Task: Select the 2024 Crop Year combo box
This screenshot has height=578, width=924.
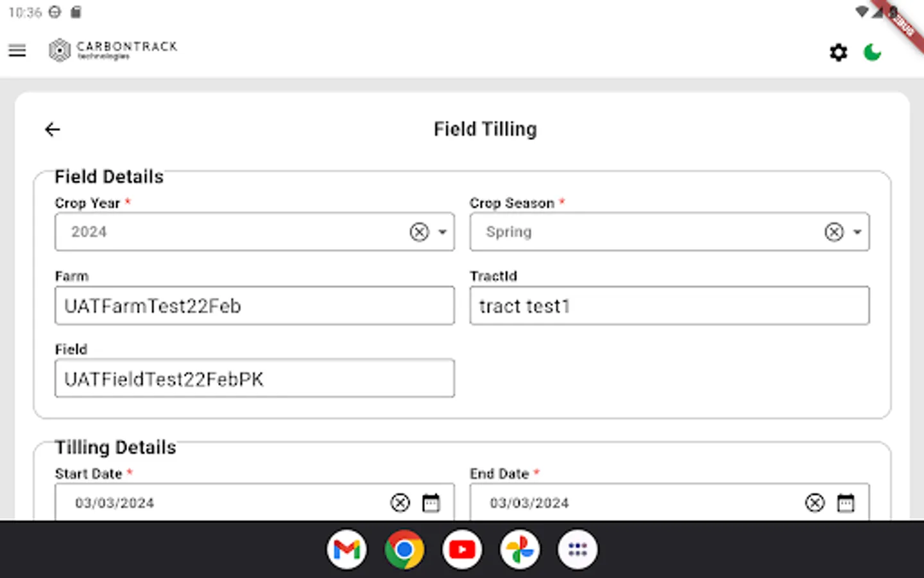Action: pos(255,232)
